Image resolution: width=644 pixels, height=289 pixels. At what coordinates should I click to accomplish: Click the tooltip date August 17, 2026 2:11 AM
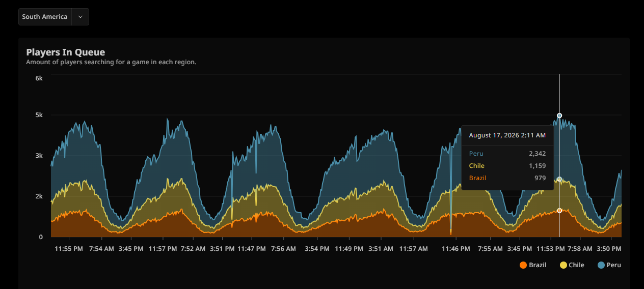507,135
